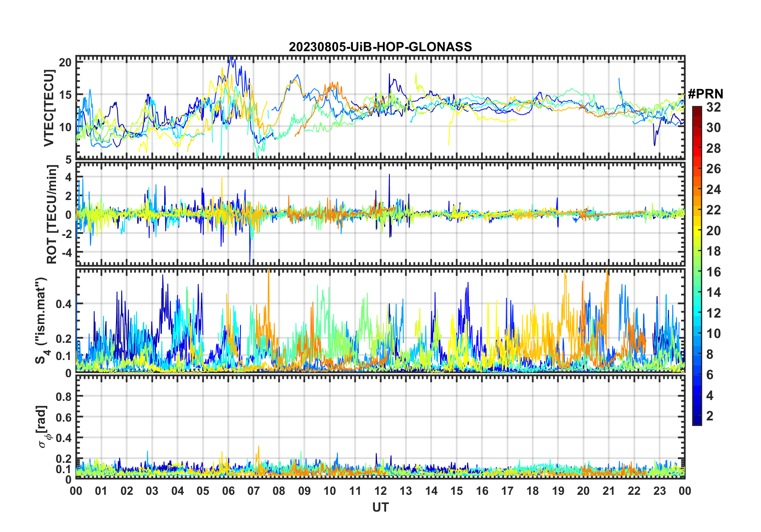Click x-axis tick label 23
The width and height of the screenshot is (761, 532).
(659, 491)
